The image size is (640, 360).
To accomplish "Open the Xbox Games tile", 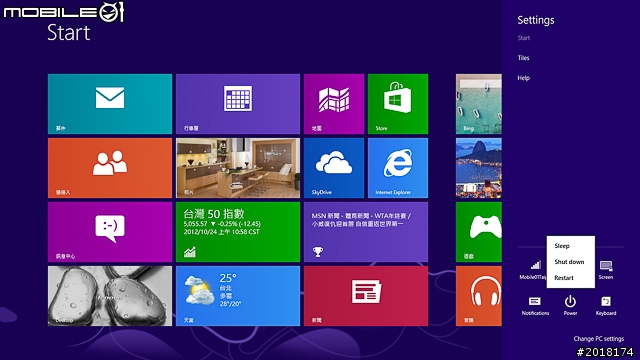I will coord(479,232).
